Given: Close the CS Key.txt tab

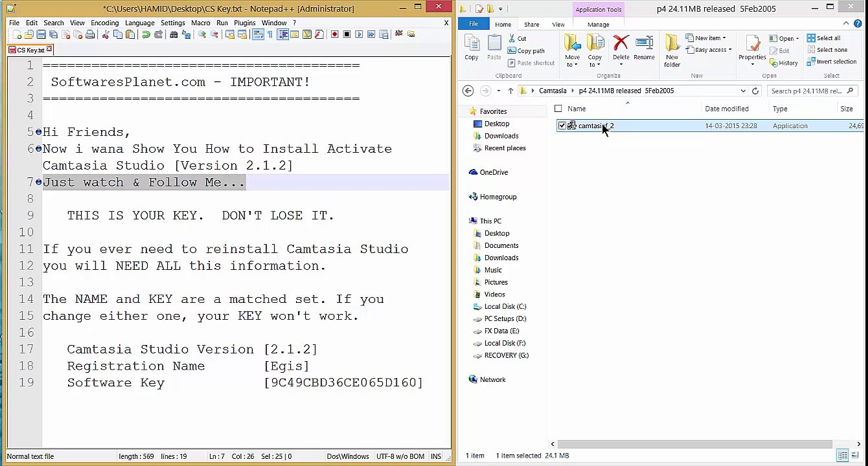Looking at the screenshot, I should pyautogui.click(x=49, y=50).
